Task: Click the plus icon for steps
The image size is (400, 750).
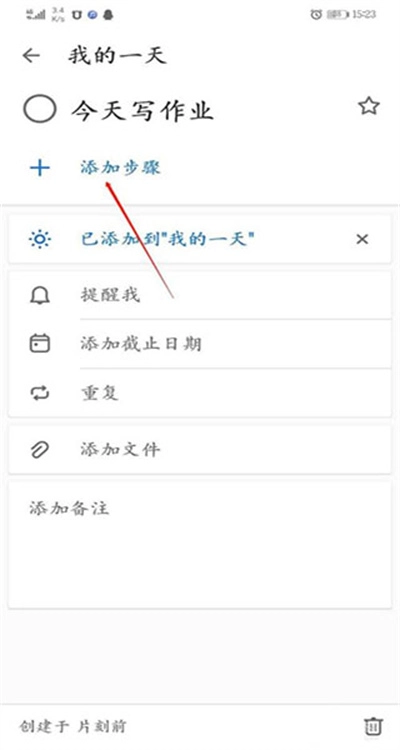Action: pyautogui.click(x=40, y=168)
